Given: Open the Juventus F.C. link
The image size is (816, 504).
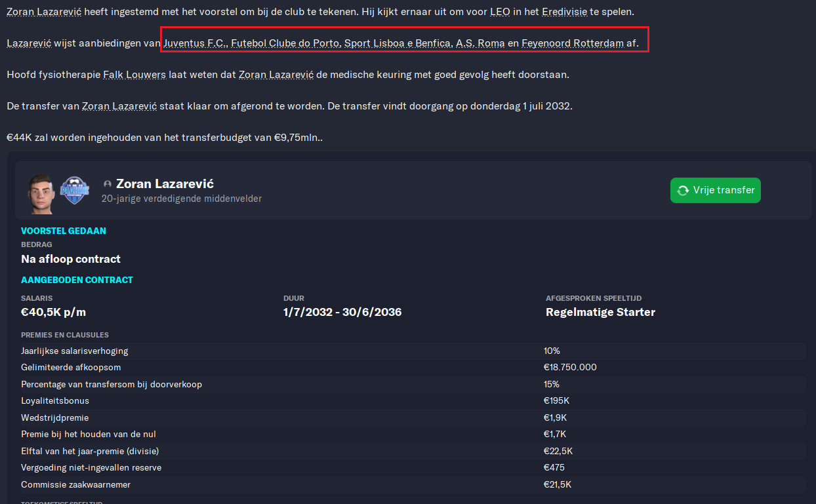Looking at the screenshot, I should (194, 43).
